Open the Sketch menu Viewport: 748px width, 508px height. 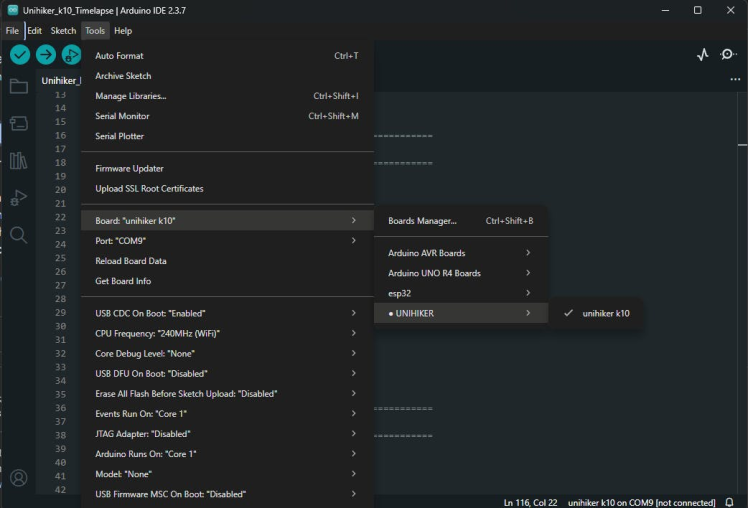click(63, 31)
